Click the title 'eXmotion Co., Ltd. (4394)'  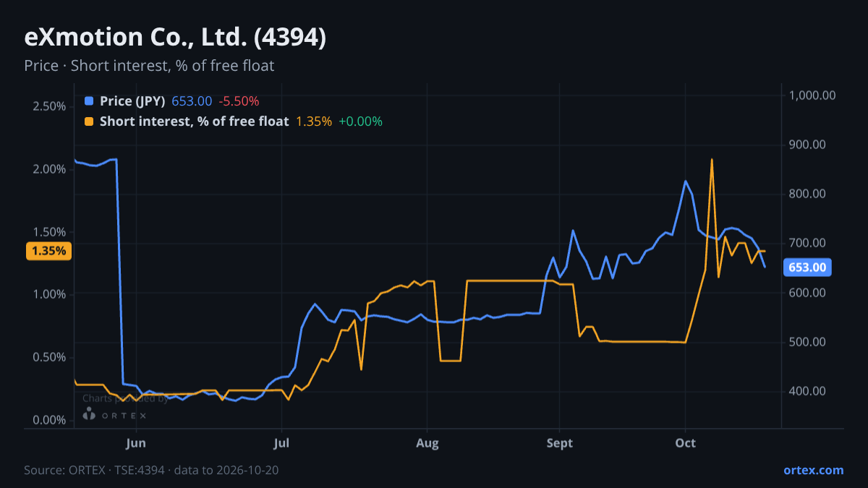[x=175, y=38]
